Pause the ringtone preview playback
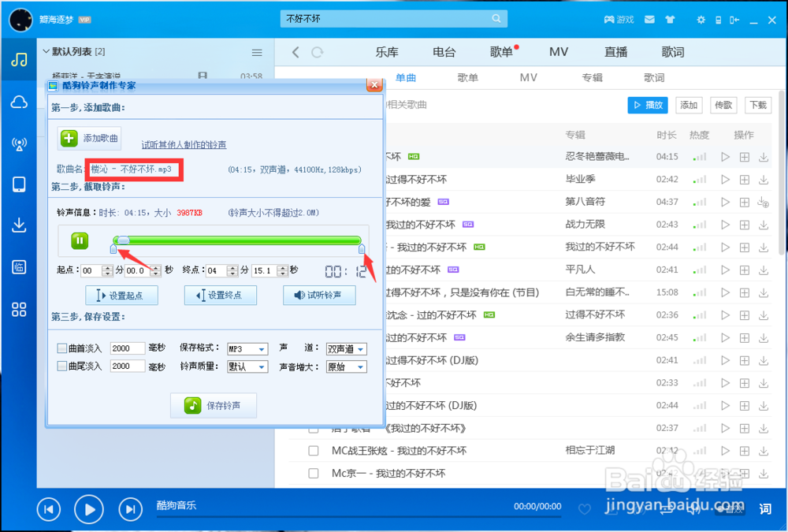788x532 pixels. pos(80,241)
